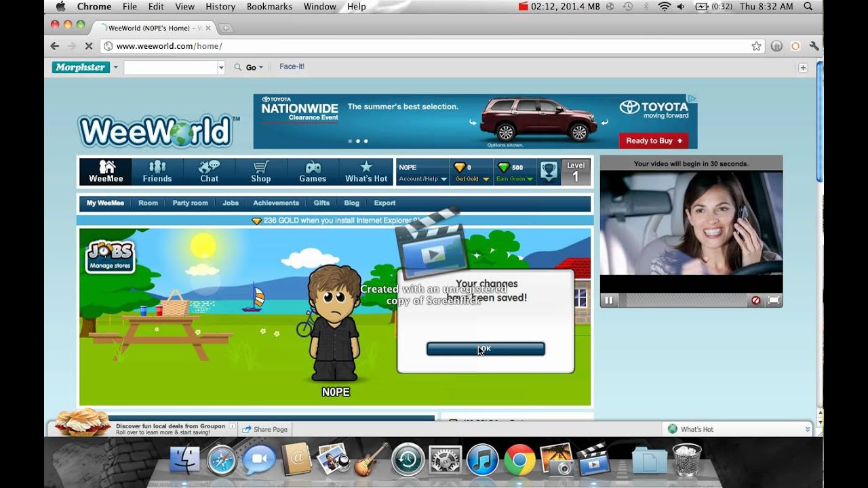Click the Level 1 badge
This screenshot has width=868, height=488.
pyautogui.click(x=576, y=172)
